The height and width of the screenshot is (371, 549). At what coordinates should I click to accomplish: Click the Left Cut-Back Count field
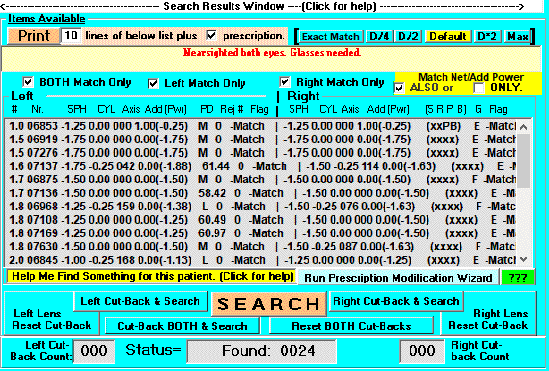pos(94,351)
